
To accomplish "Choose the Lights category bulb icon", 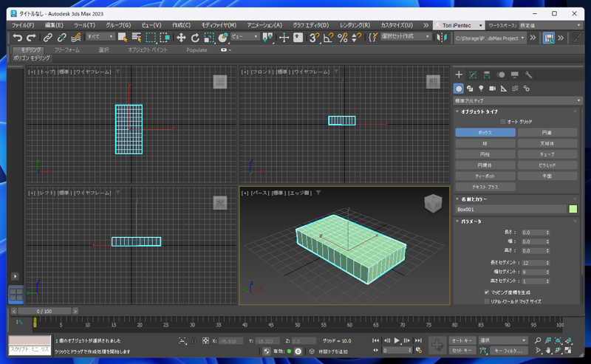I will 481,89.
